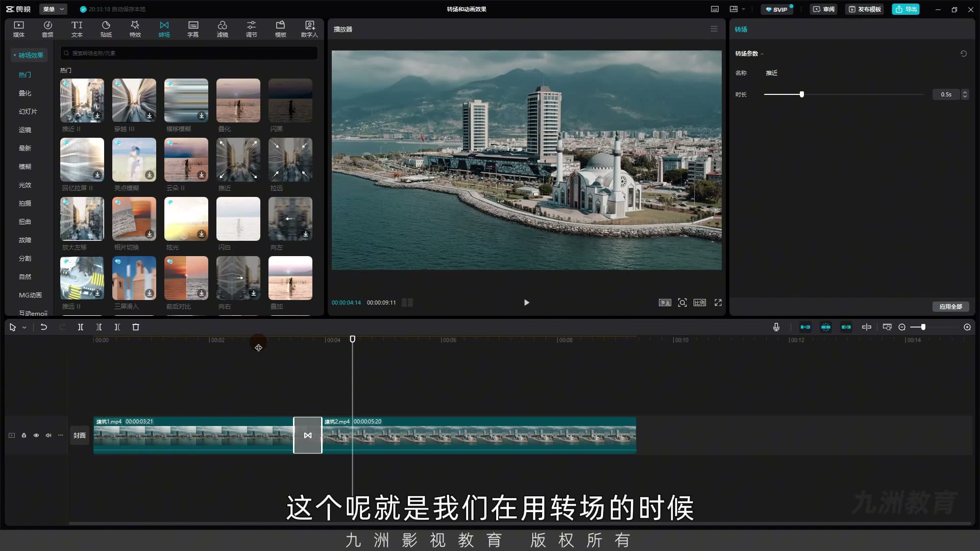Open the 音频 audio tab
This screenshot has height=551, width=980.
[47, 29]
